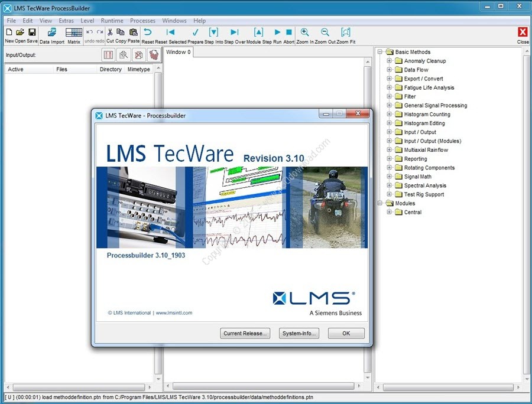The height and width of the screenshot is (404, 532).
Task: Click the Module Step icon
Action: tap(258, 32)
